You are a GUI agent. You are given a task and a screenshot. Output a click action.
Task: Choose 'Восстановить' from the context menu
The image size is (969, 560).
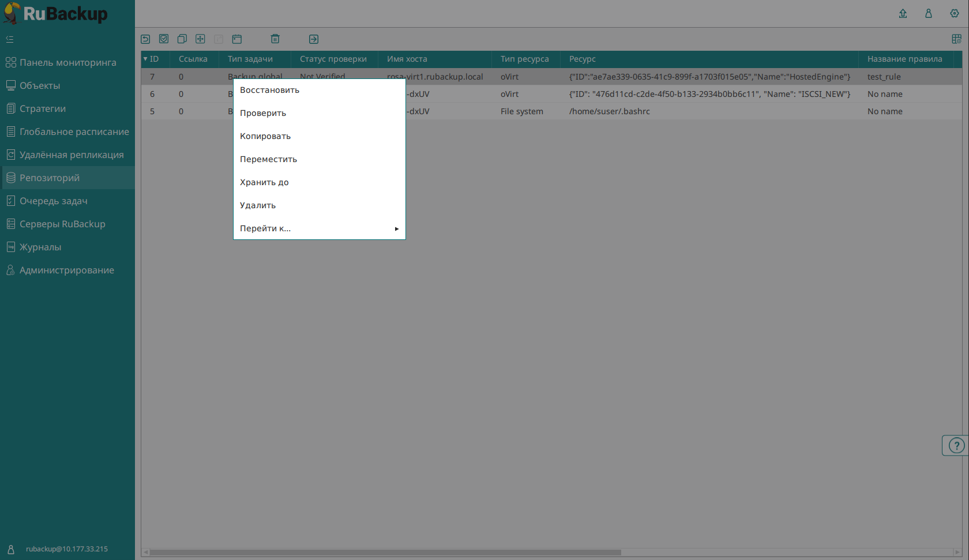269,90
